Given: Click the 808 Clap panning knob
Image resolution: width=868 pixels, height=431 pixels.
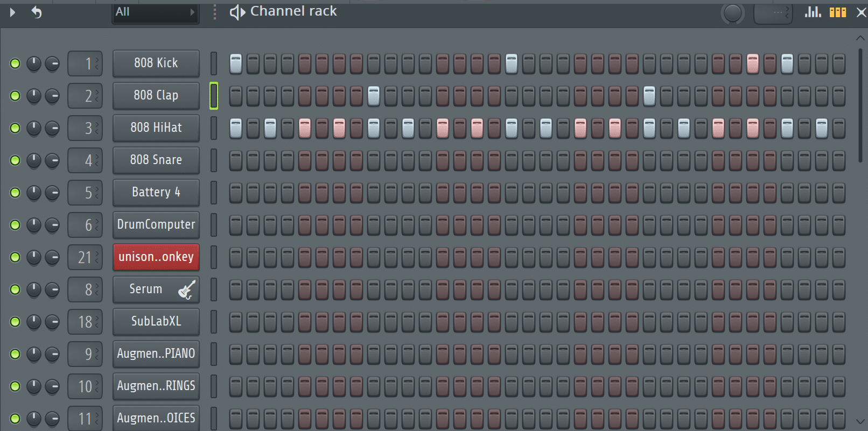Looking at the screenshot, I should [34, 96].
